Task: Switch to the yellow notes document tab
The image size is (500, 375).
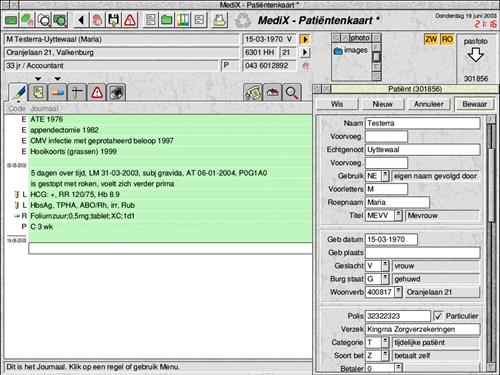Action: pos(38,92)
